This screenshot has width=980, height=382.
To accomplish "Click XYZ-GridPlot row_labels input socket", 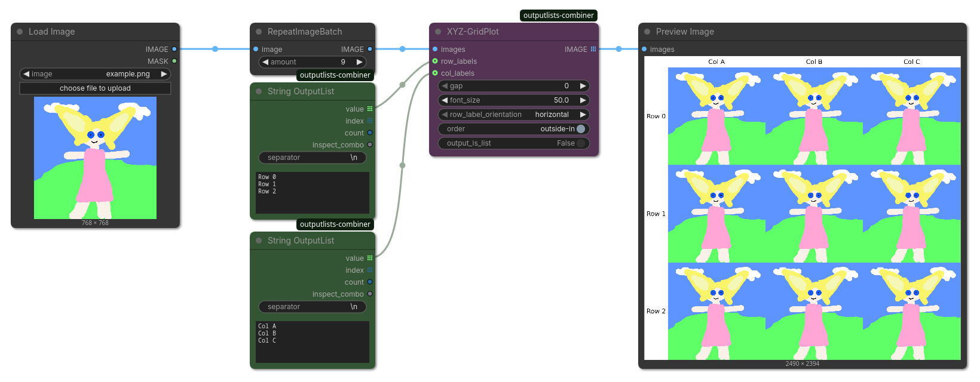I will click(x=435, y=61).
